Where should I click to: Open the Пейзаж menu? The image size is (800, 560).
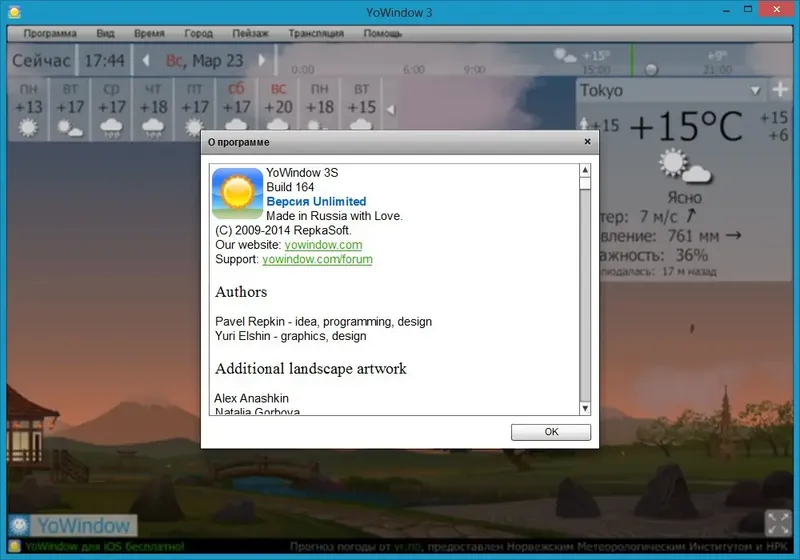click(x=251, y=33)
